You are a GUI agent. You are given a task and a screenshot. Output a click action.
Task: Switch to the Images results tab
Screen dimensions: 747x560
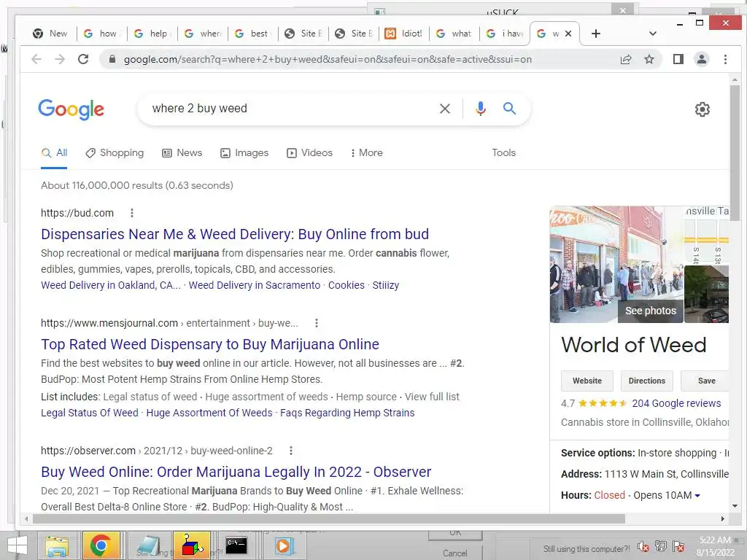(x=244, y=153)
